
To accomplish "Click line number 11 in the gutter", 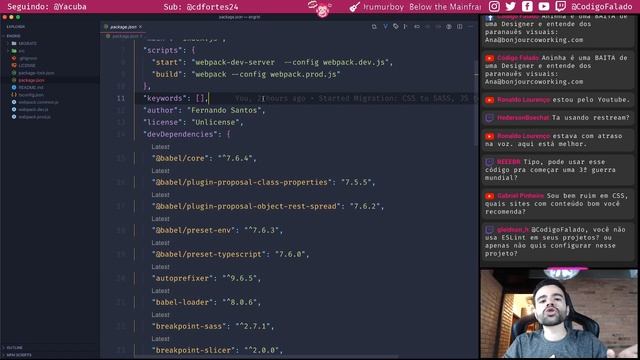I will [x=121, y=98].
